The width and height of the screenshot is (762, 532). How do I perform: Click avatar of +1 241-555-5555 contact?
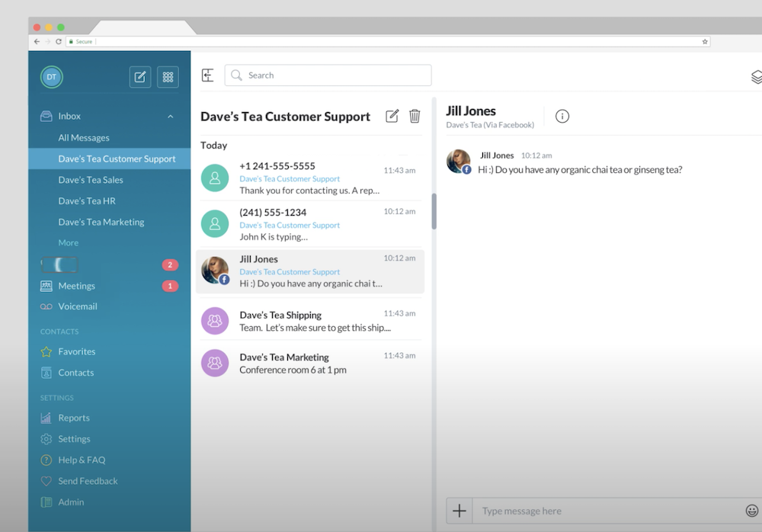click(x=215, y=178)
